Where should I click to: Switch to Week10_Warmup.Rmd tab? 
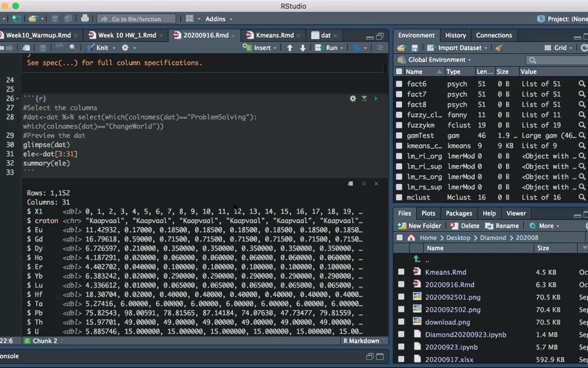coord(38,35)
